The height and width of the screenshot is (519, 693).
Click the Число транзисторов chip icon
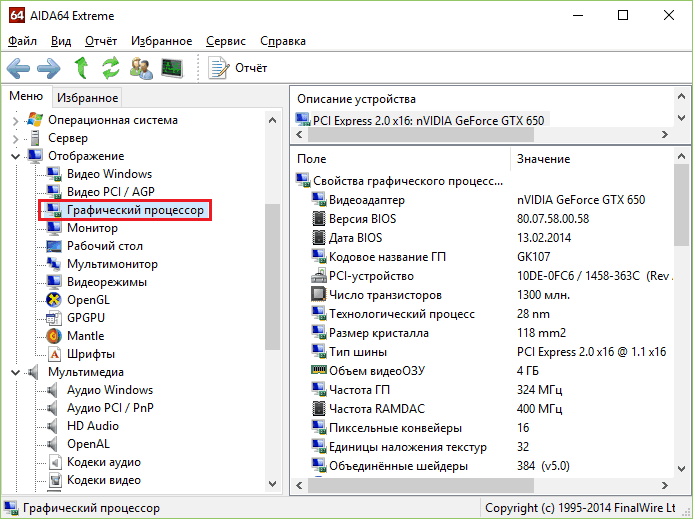319,295
